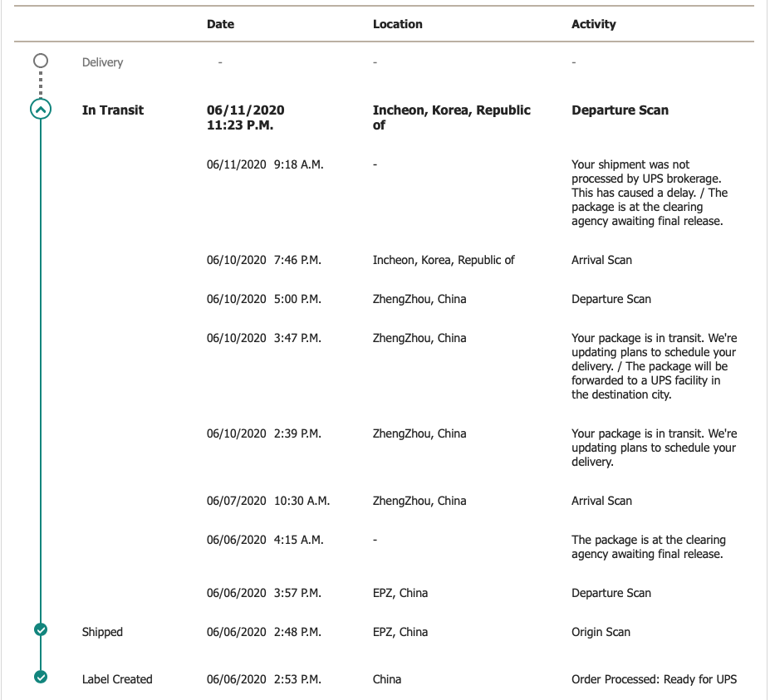Click the empty Delivery status circle

pyautogui.click(x=40, y=61)
